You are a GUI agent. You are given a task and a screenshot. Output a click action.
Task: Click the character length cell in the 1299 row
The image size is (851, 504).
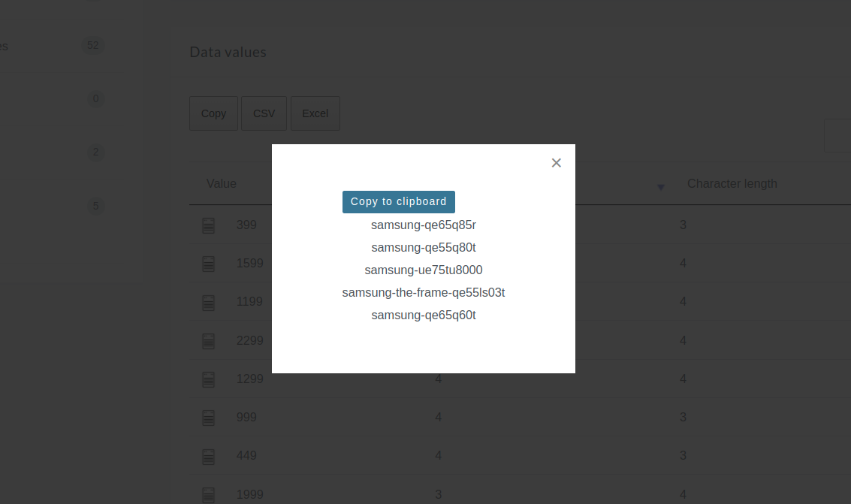coord(683,379)
